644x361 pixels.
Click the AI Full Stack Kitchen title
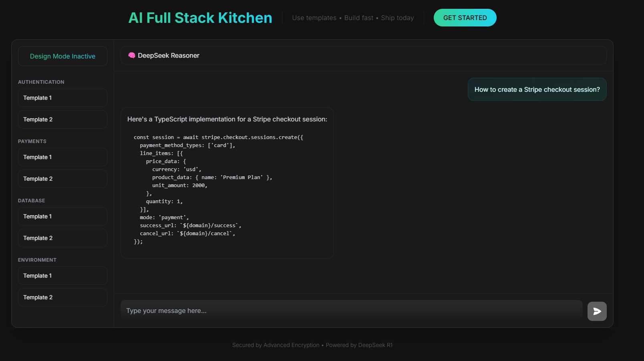200,18
